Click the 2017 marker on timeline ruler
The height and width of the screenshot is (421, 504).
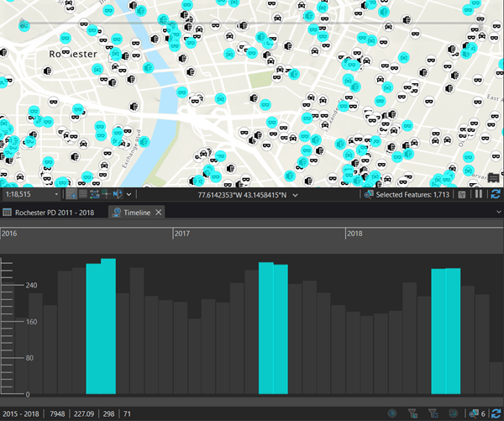point(181,234)
